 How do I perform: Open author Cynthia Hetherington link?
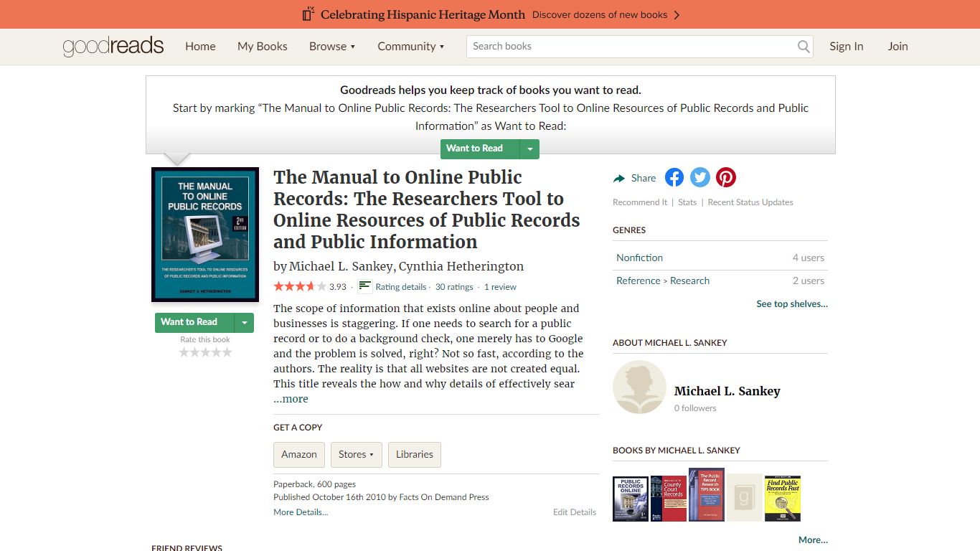click(x=461, y=266)
